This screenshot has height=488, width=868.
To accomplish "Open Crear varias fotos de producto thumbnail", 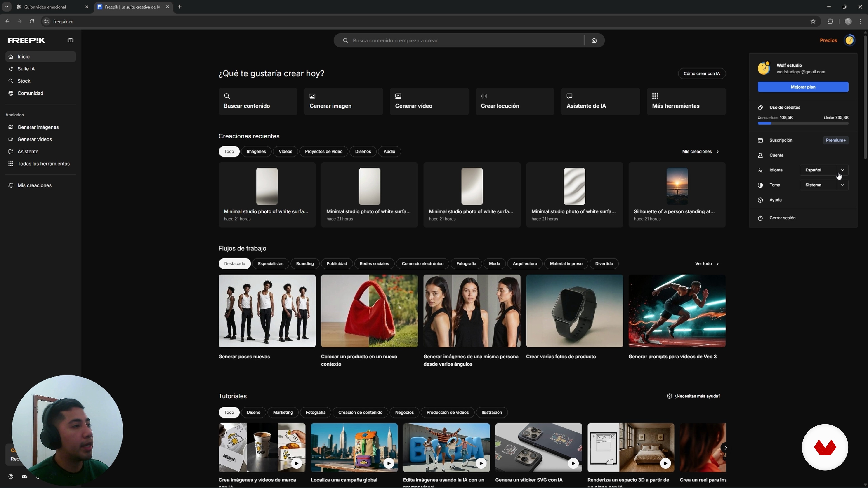I will click(x=575, y=311).
